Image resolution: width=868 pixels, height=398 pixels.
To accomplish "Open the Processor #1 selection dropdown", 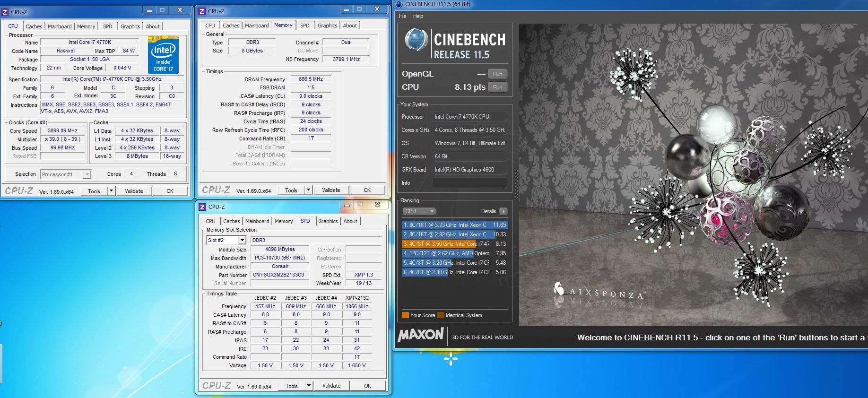I will pos(87,174).
